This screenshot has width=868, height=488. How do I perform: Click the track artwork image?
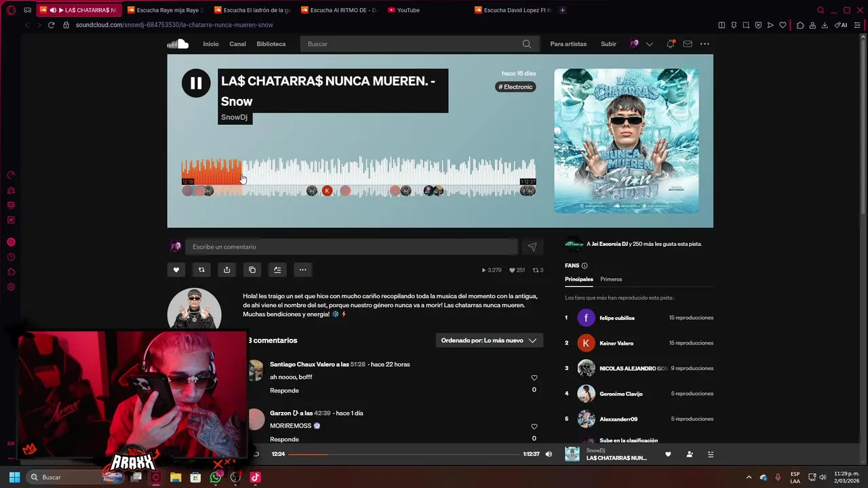pos(627,141)
